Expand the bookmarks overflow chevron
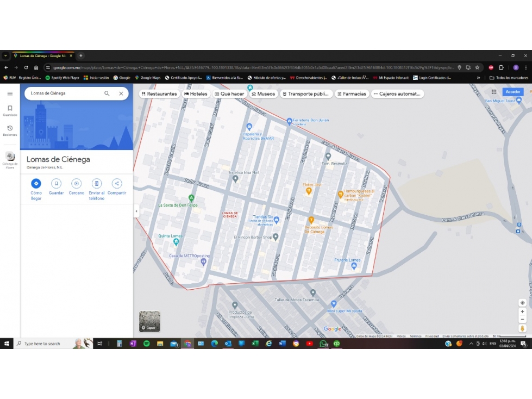Screen dimensions: 532x399 point(478,78)
